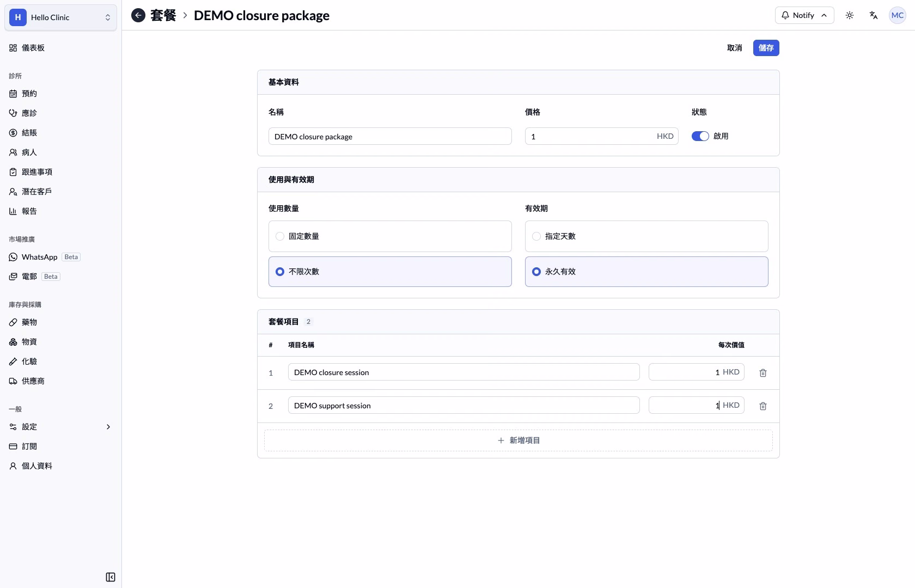
Task: Go to 預約 appointments
Action: pyautogui.click(x=60, y=94)
